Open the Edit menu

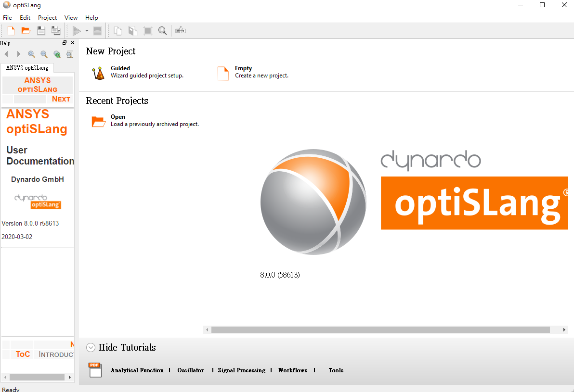coord(25,17)
